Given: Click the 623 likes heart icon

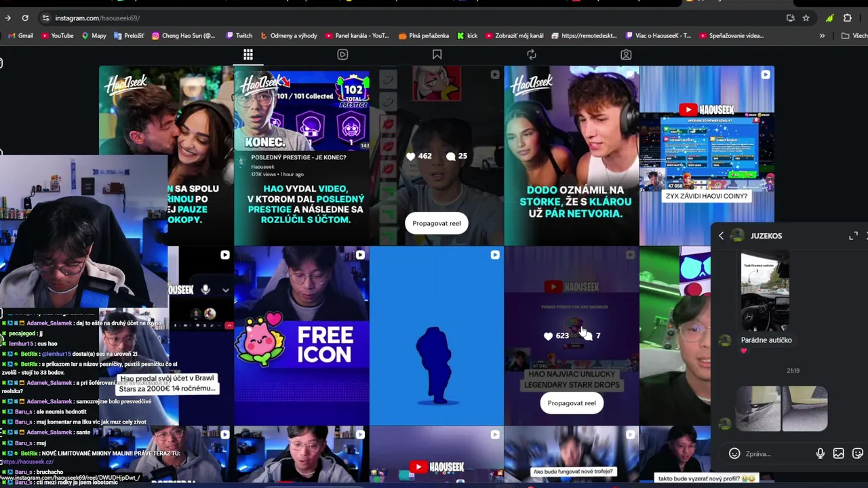Looking at the screenshot, I should [548, 335].
